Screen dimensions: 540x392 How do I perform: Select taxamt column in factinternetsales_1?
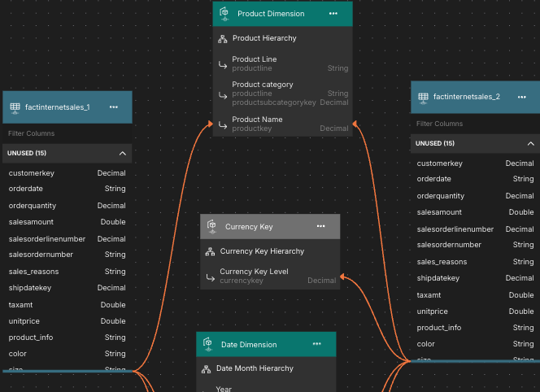tap(67, 305)
